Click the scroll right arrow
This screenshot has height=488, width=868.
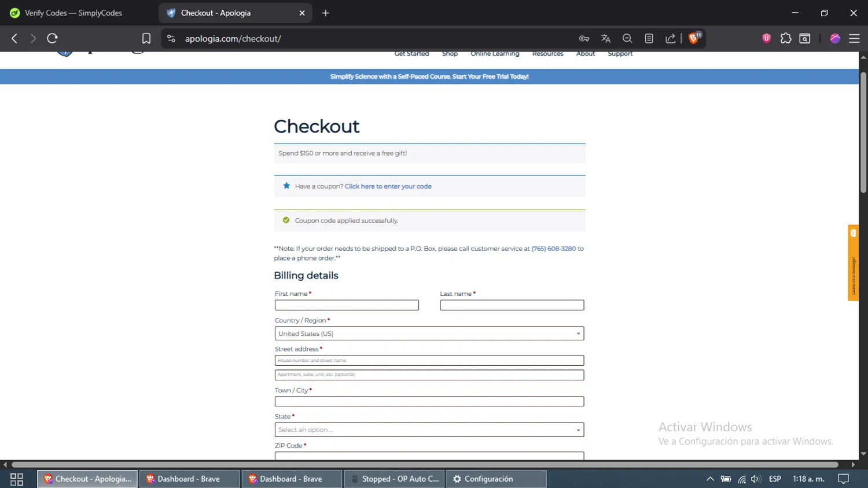coord(853,465)
